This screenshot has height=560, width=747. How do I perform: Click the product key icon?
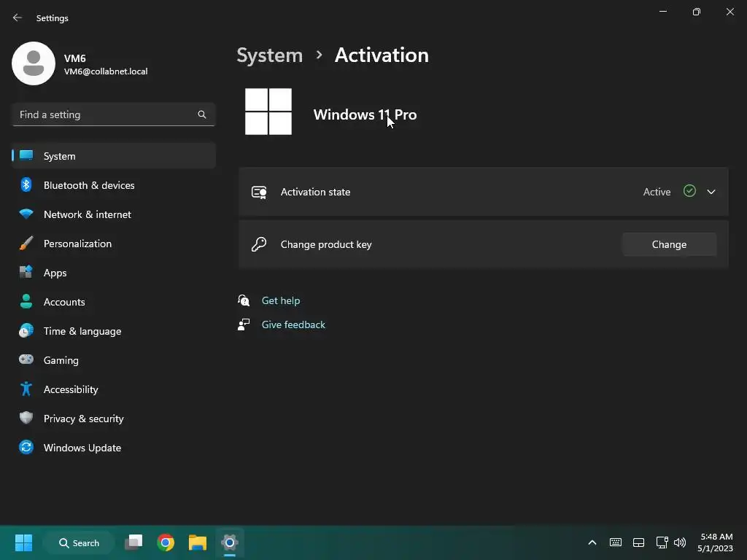259,244
